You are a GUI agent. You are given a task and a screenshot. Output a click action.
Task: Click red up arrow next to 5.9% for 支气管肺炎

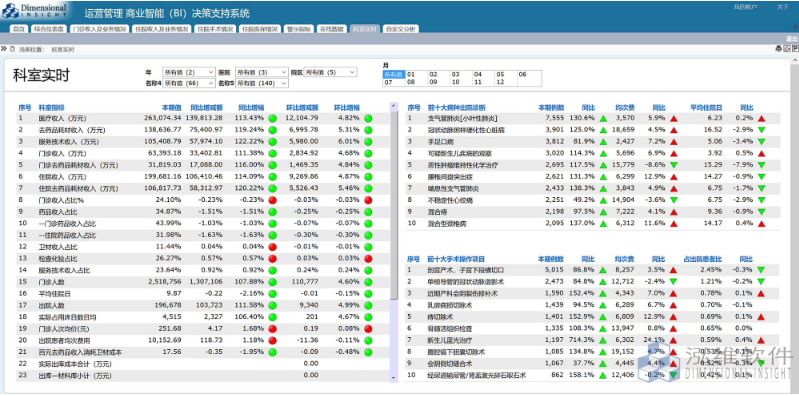[x=674, y=119]
